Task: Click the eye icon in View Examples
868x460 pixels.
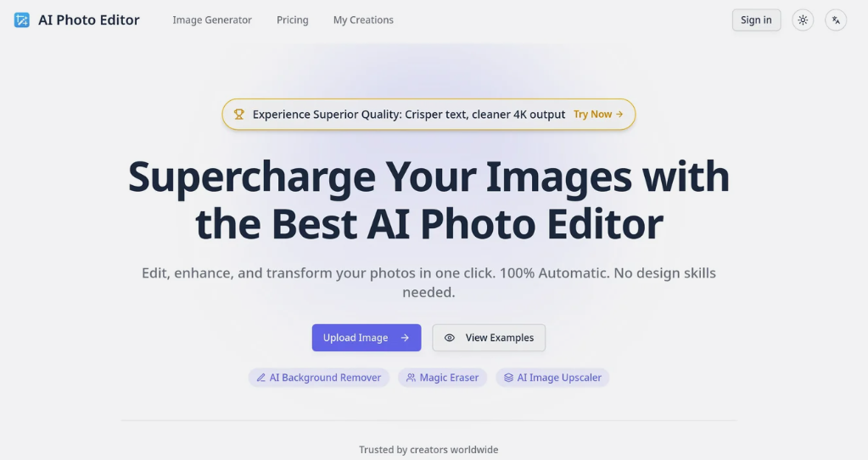Action: tap(450, 338)
